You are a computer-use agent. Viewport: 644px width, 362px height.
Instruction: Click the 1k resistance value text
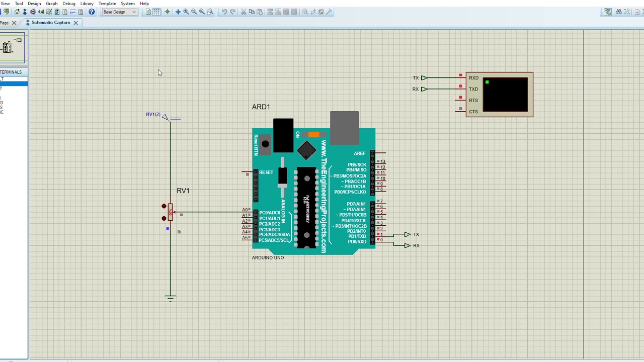pos(179,232)
